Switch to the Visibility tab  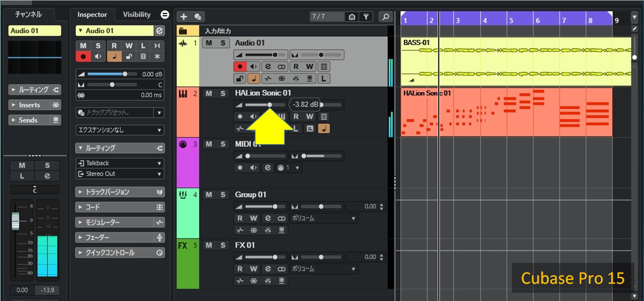pyautogui.click(x=137, y=15)
